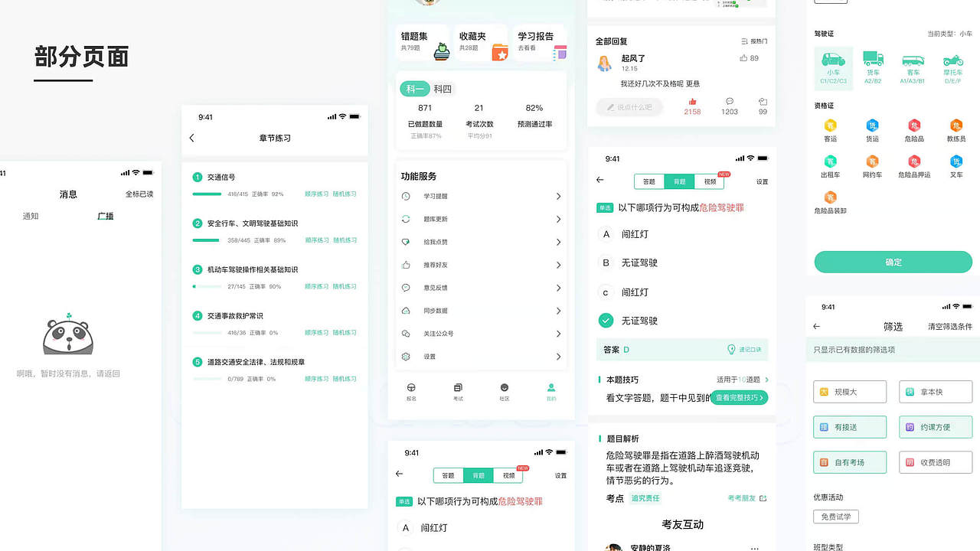Go to 报名 steering wheel nav icon
Screen dimensions: 980x551
[x=411, y=387]
